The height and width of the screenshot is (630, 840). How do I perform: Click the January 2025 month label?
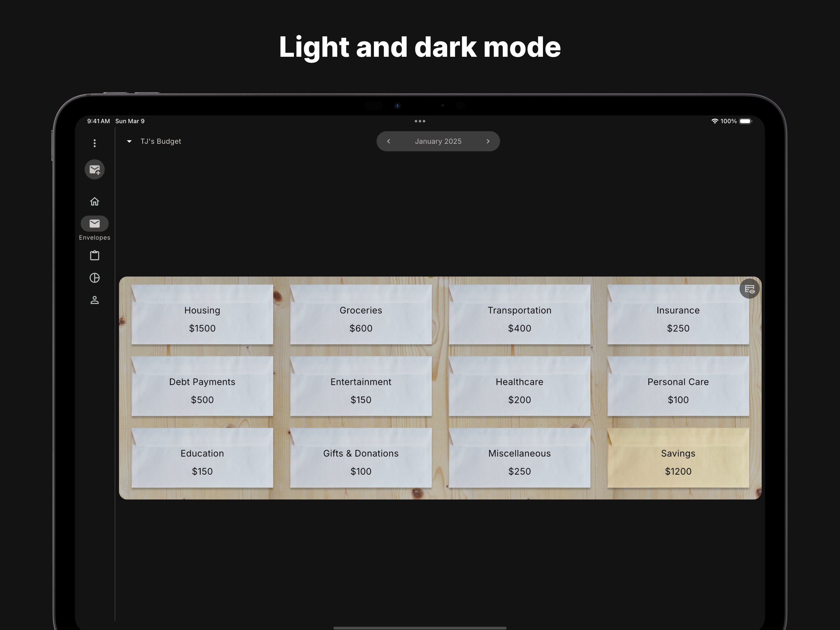438,141
